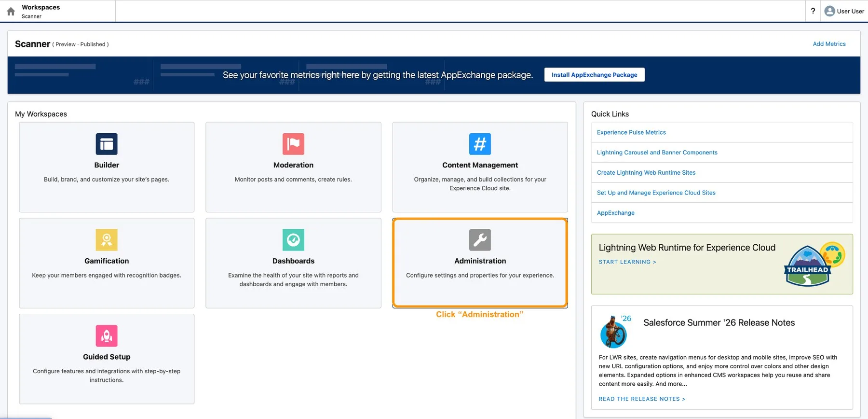This screenshot has width=868, height=419.
Task: Click 'Build, brand, and customize' description text
Action: 107,180
